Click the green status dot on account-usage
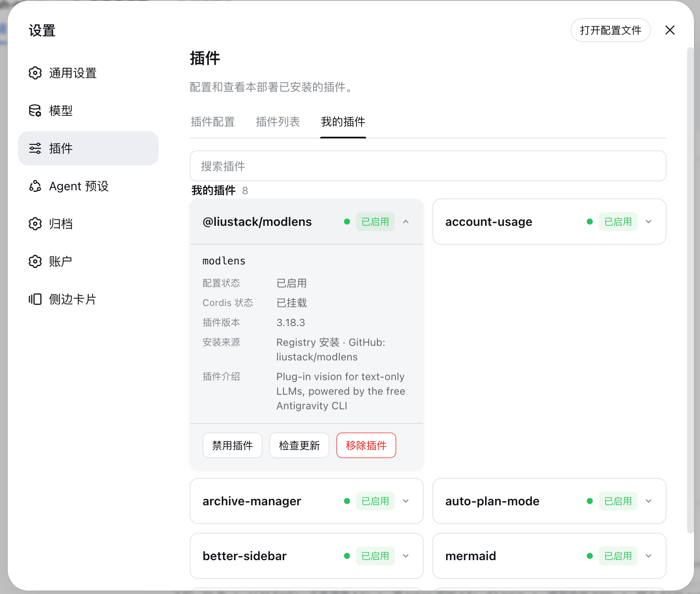The width and height of the screenshot is (700, 594). tap(590, 222)
